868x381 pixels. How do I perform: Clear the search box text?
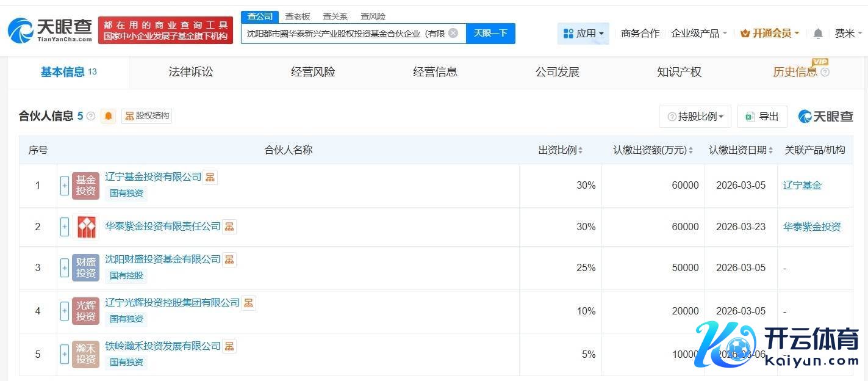click(453, 33)
